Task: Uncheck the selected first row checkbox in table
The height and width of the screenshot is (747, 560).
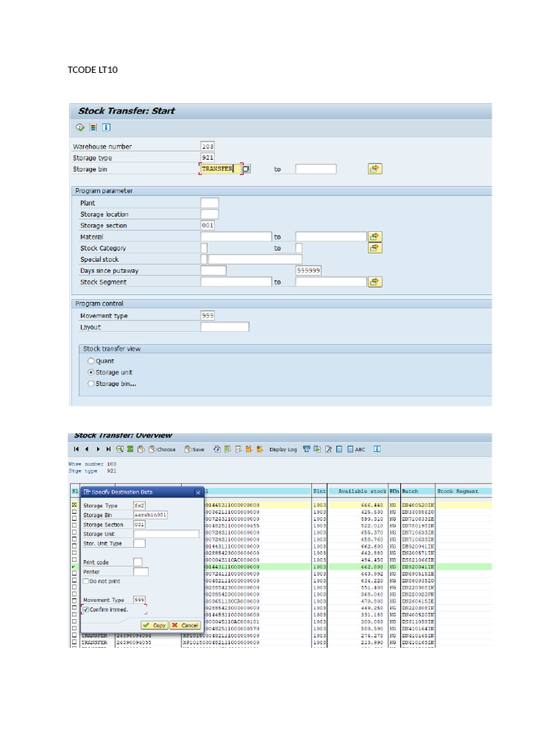Action: pos(74,505)
